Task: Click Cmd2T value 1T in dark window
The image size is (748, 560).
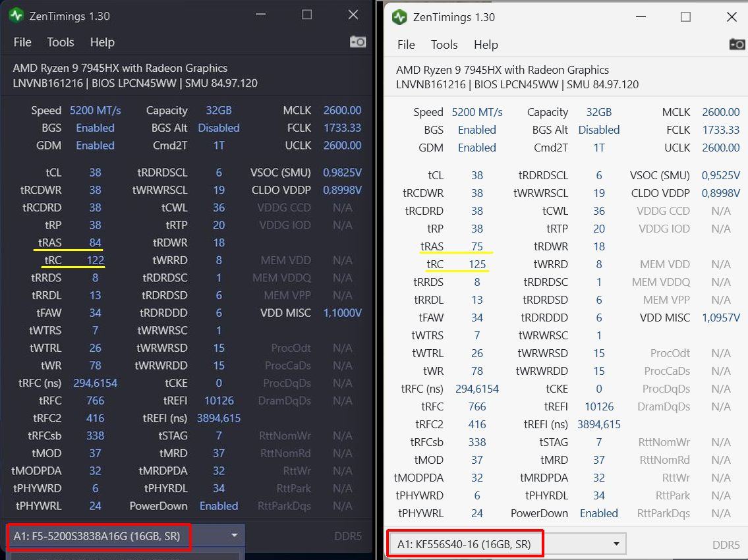Action: [x=219, y=146]
